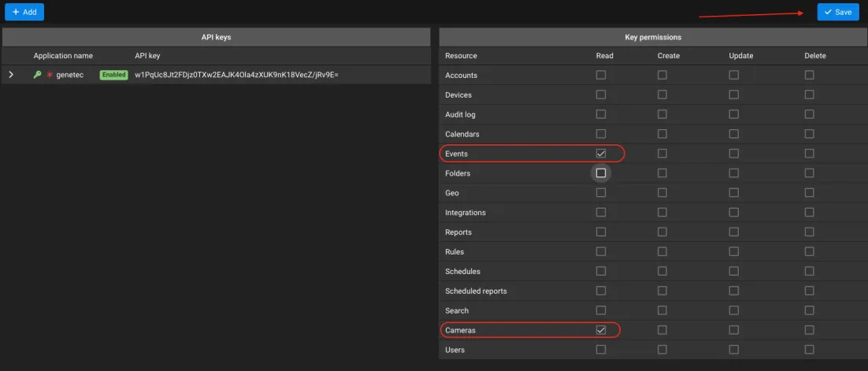Screen dimensions: 868x371
Task: Select the genetec API key string
Action: [236, 75]
